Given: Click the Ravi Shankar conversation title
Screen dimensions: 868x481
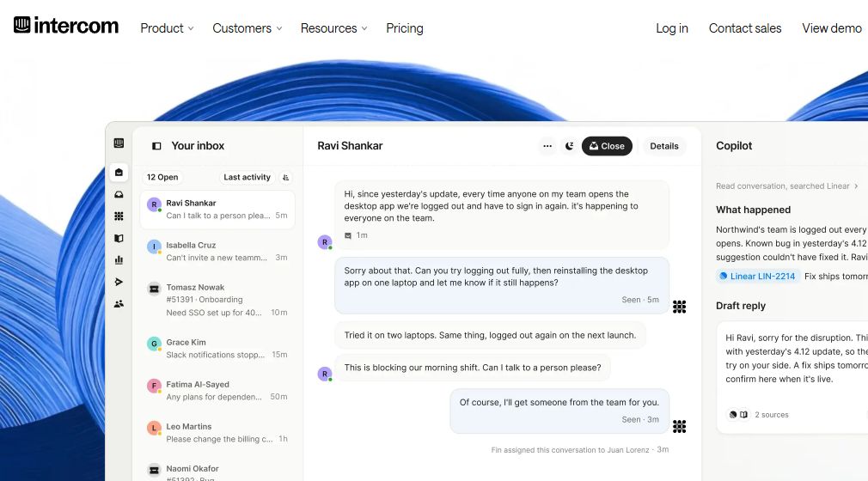Looking at the screenshot, I should tap(350, 146).
